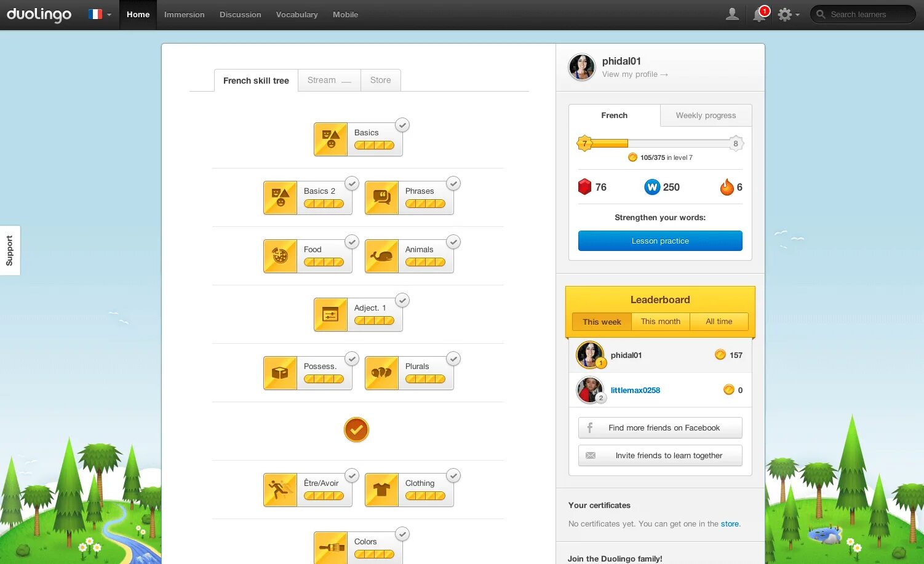Screen dimensions: 924x564
Task: Open the Discussion section
Action: (x=240, y=15)
